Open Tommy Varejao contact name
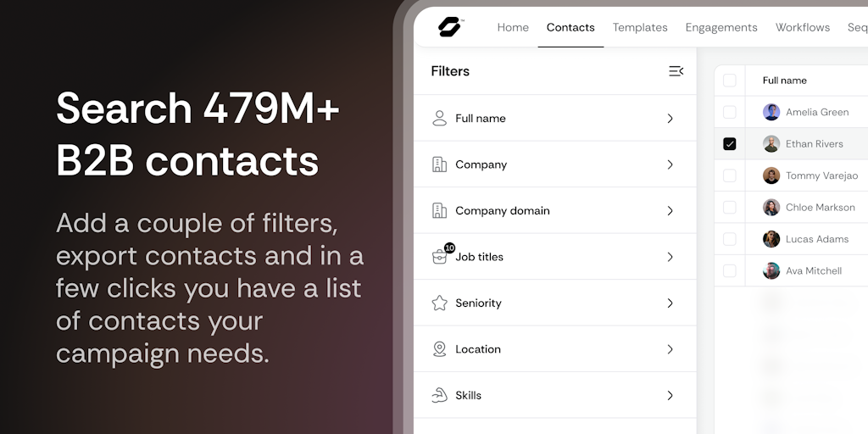The width and height of the screenshot is (868, 434). coord(821,175)
